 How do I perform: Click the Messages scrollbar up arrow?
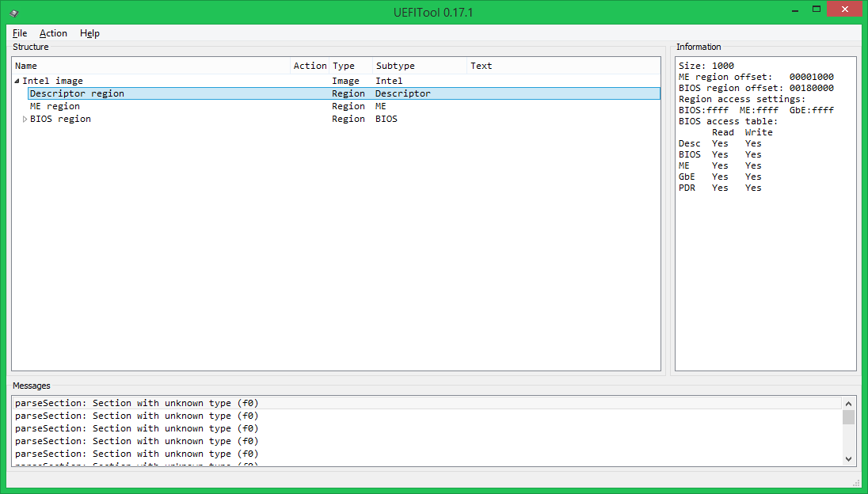point(849,404)
